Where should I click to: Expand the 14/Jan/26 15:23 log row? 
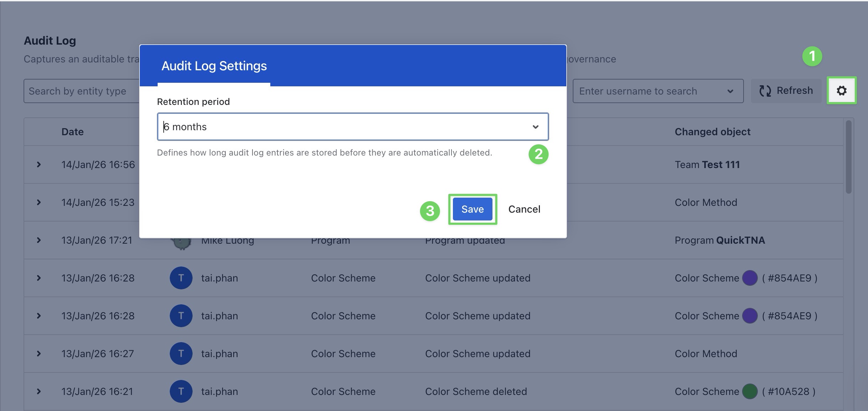point(39,202)
